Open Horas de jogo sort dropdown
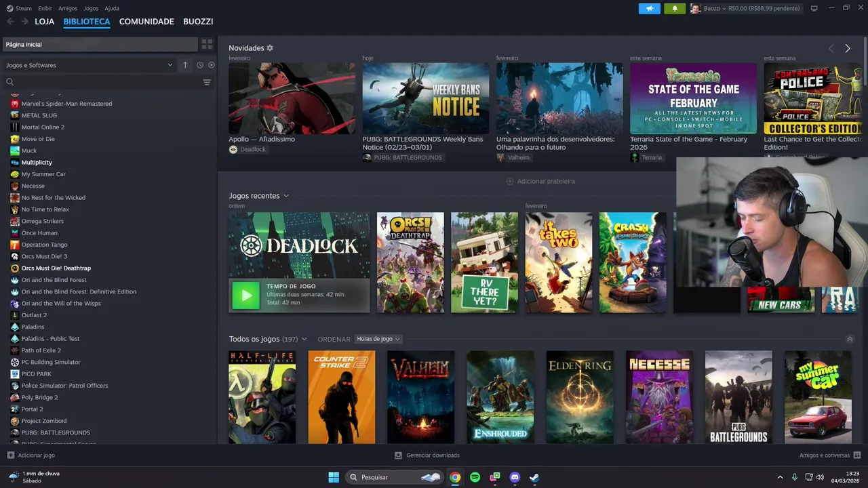The image size is (868, 488). coord(378,339)
